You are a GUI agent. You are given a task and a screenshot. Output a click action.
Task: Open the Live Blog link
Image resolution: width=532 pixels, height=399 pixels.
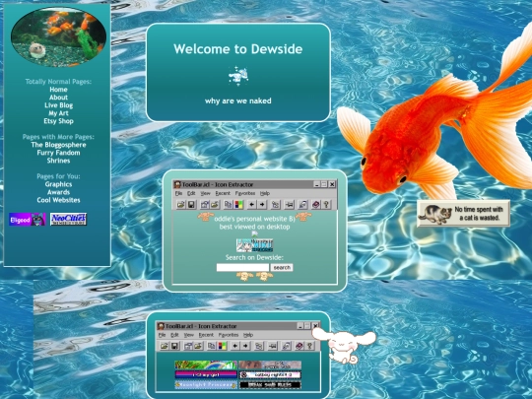58,105
